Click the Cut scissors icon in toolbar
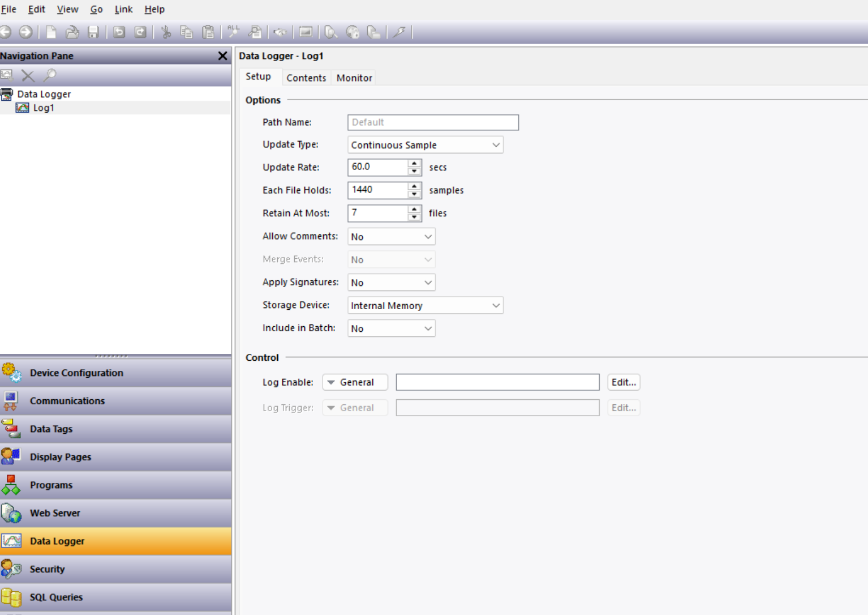The image size is (868, 615). pos(166,32)
